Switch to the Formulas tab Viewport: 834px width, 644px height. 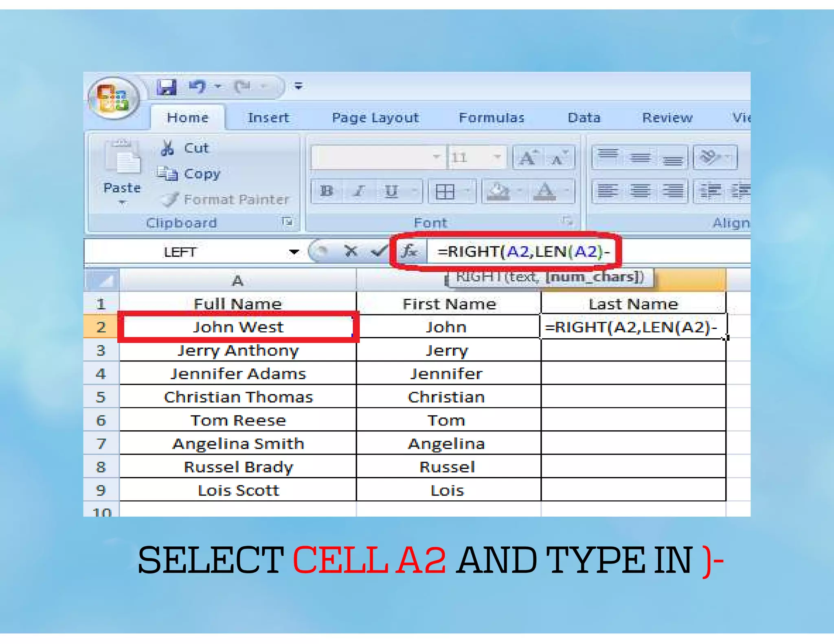click(491, 118)
